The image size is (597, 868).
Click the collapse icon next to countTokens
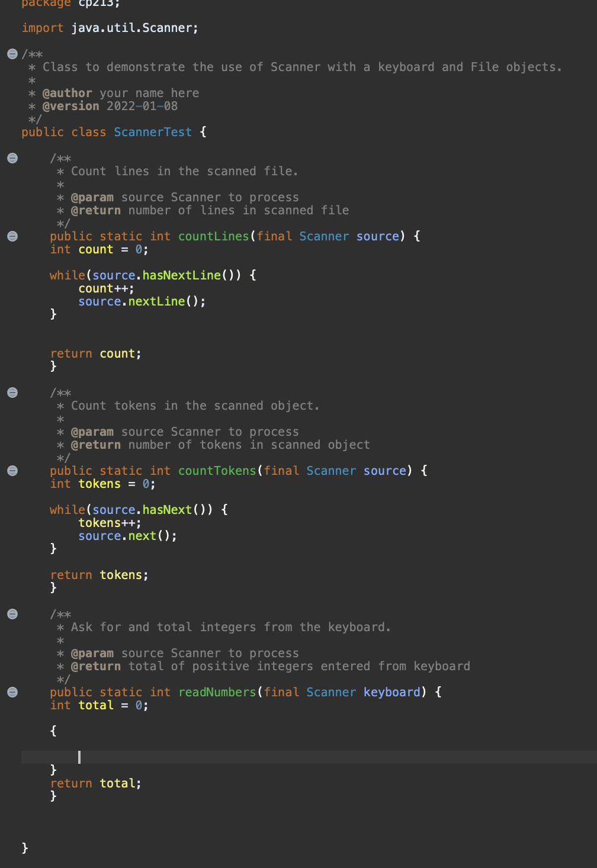pyautogui.click(x=12, y=470)
